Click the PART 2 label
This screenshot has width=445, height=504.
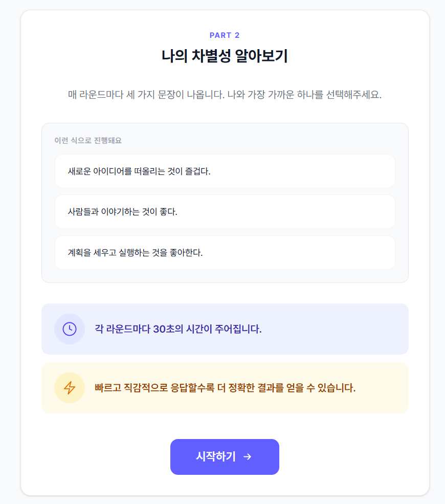225,35
